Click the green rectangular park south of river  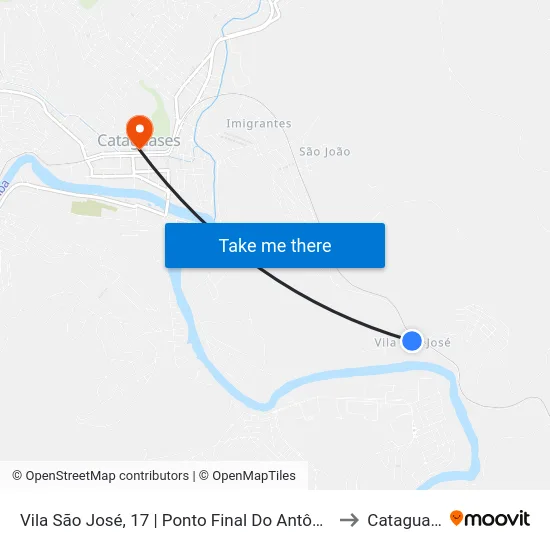click(x=91, y=208)
